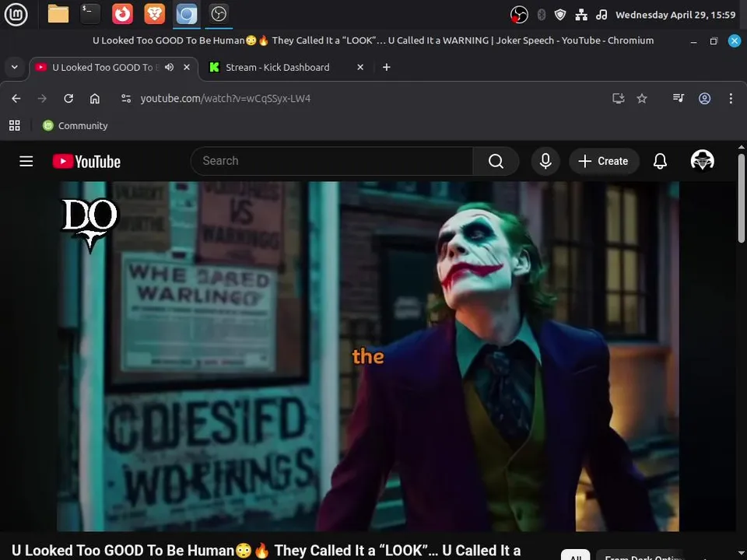The image size is (747, 560).
Task: Click the Joker video player to pause
Action: 368,356
